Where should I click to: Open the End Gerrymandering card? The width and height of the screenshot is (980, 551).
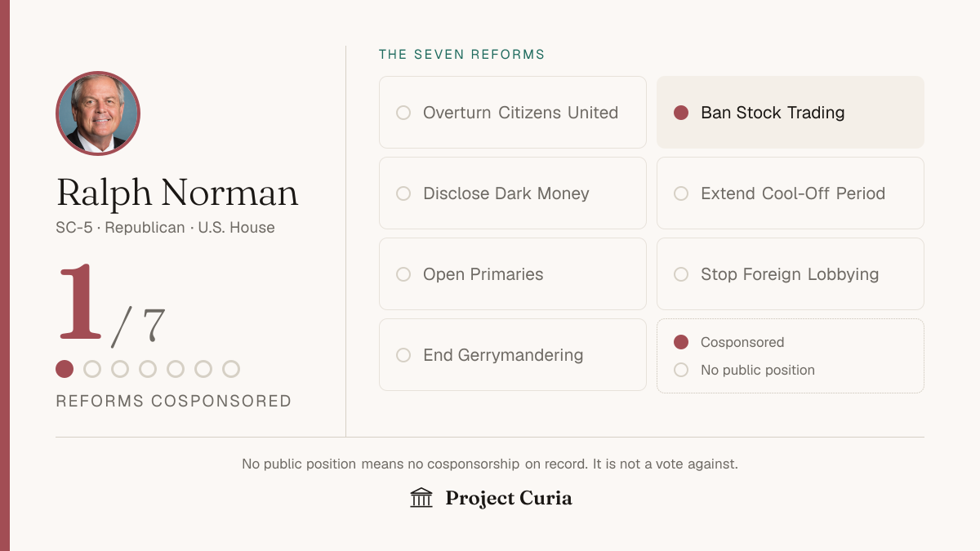pyautogui.click(x=513, y=355)
